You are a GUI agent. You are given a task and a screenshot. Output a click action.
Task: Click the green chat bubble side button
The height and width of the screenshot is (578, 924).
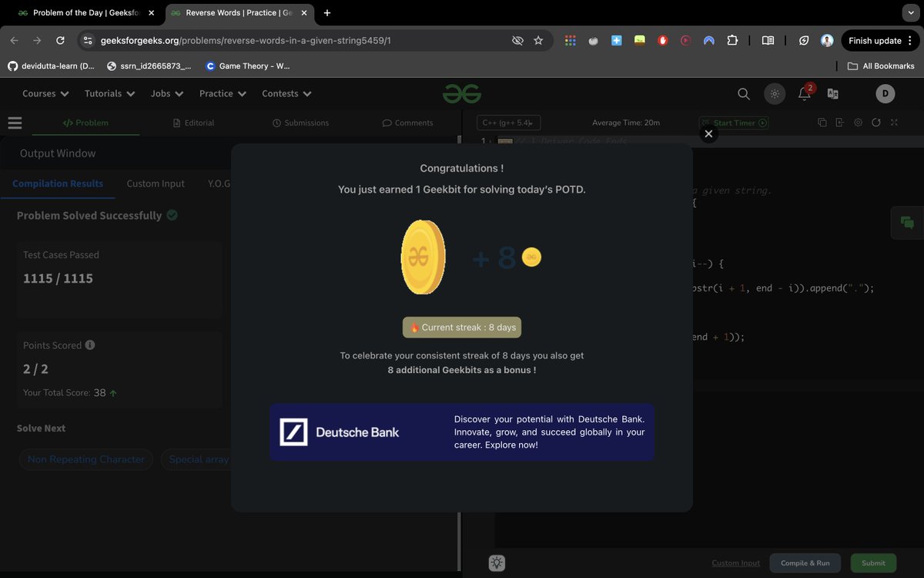(907, 222)
